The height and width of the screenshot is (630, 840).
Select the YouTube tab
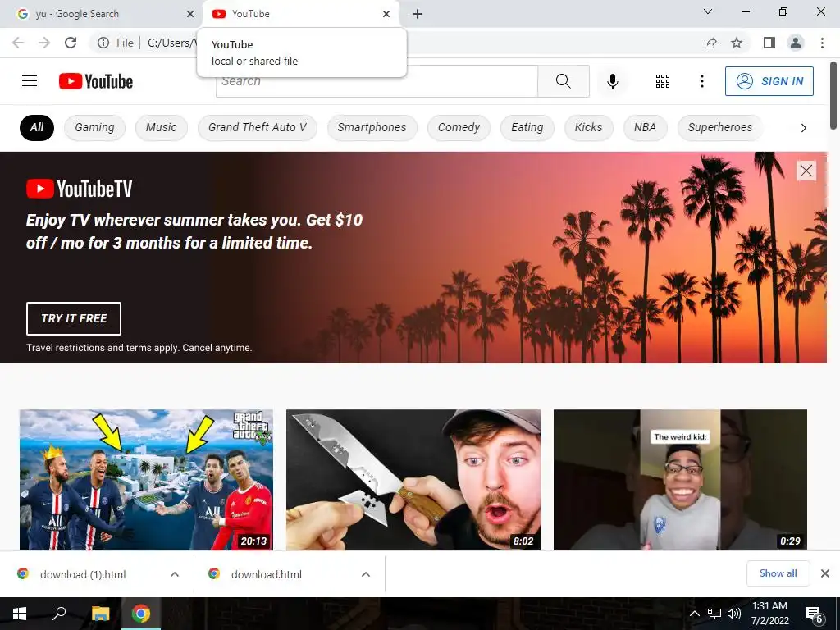(301, 14)
